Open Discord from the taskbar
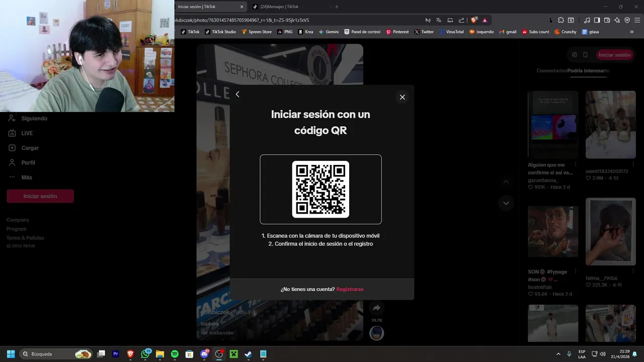 [x=204, y=354]
